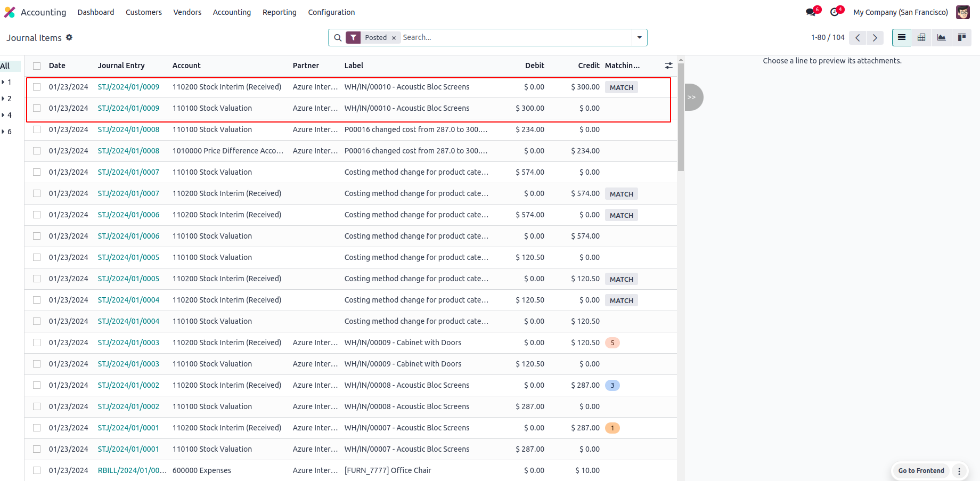Expand group 1 in left panel
The height and width of the screenshot is (481, 980).
tap(6, 82)
